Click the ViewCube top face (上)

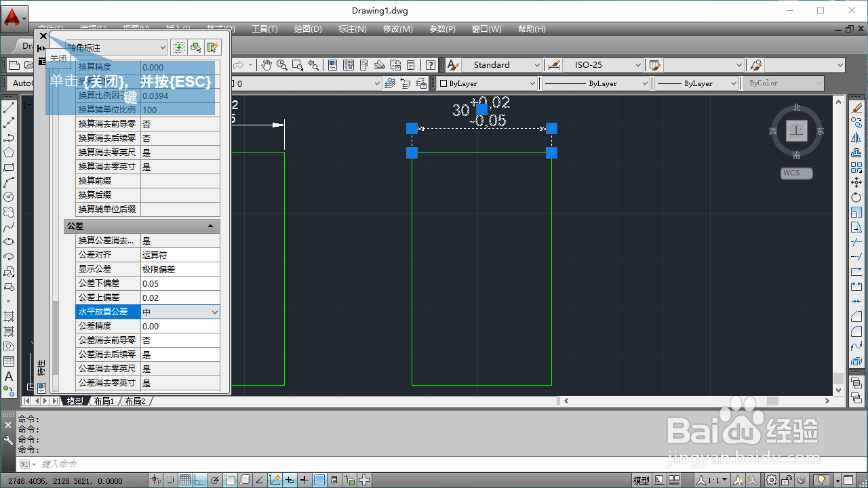coord(796,131)
